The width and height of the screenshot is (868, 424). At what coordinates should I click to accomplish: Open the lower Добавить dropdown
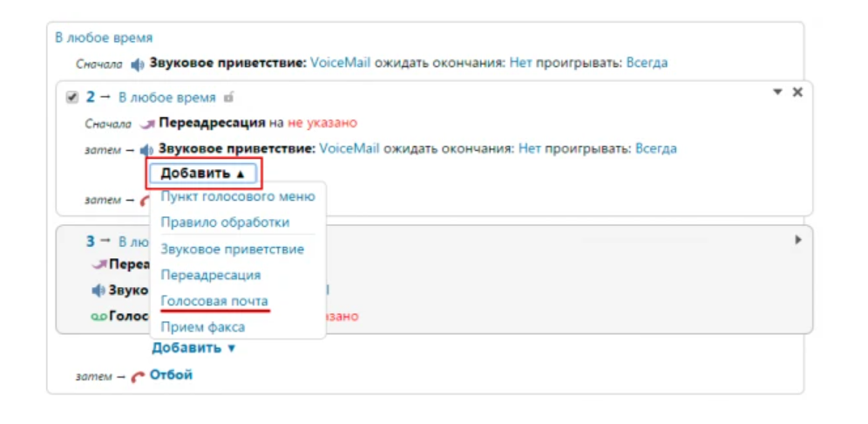coord(193,348)
